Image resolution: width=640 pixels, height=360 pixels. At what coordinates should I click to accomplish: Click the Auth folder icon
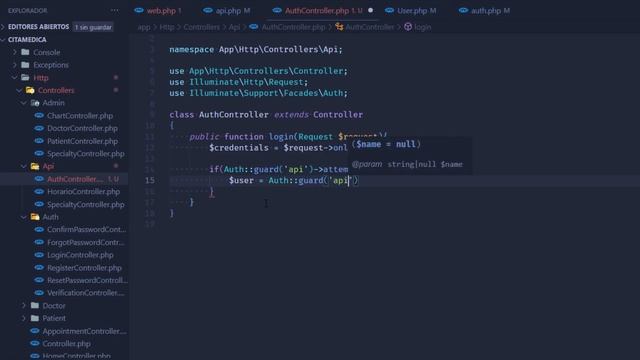click(35, 217)
